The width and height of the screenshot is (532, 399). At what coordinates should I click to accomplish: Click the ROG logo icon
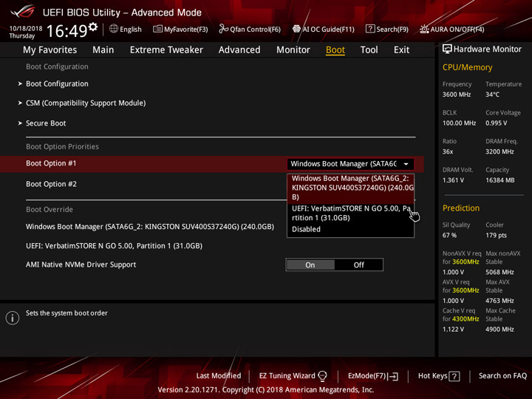click(22, 12)
